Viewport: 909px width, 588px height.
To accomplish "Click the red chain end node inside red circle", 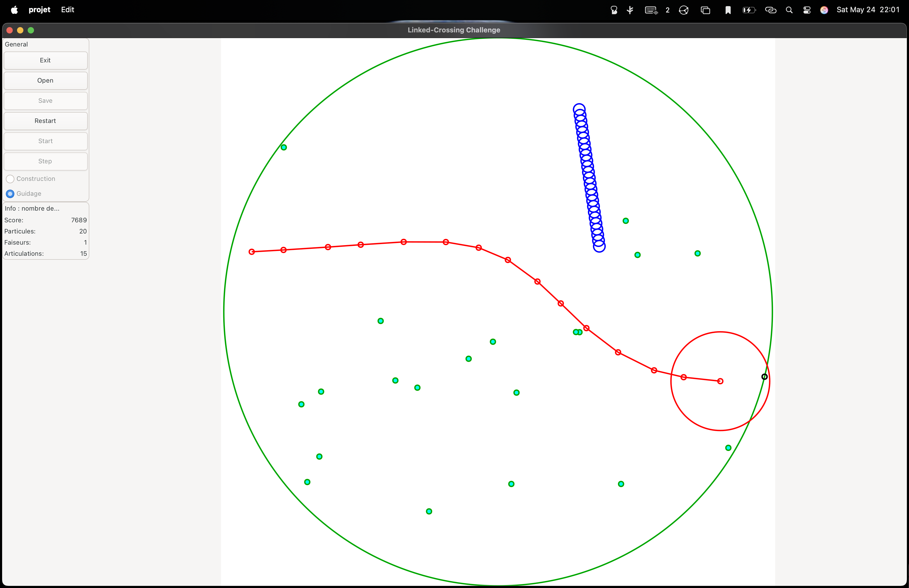I will tap(720, 381).
